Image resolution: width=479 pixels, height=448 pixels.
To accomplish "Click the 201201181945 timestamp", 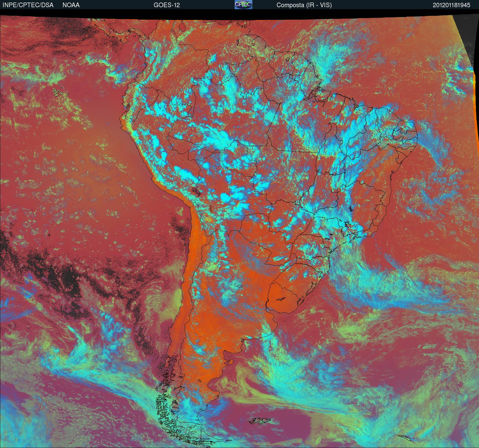I will pos(451,5).
